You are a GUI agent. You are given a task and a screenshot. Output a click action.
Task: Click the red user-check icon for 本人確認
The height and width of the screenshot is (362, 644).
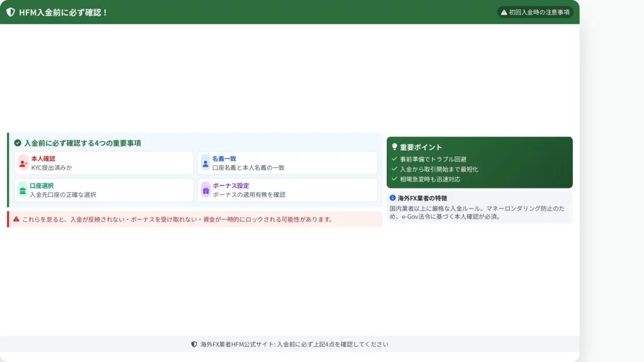[x=23, y=163]
